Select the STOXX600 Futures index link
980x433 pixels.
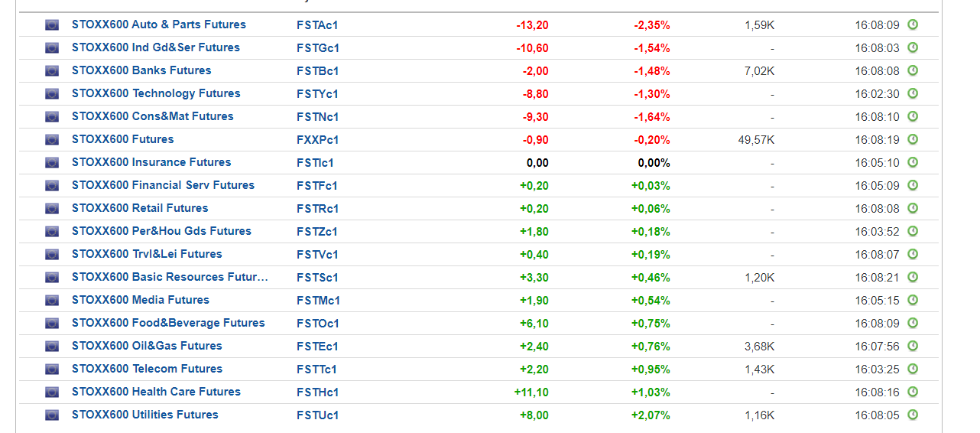point(123,139)
